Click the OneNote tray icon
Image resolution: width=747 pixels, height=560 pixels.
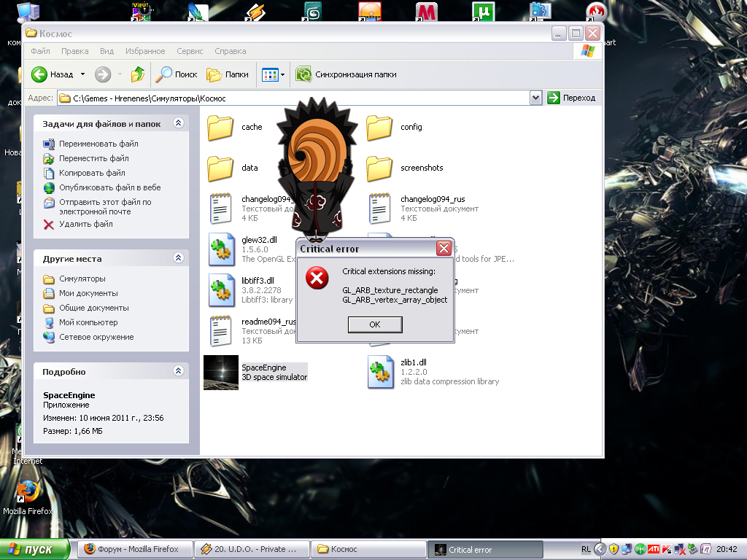705,549
